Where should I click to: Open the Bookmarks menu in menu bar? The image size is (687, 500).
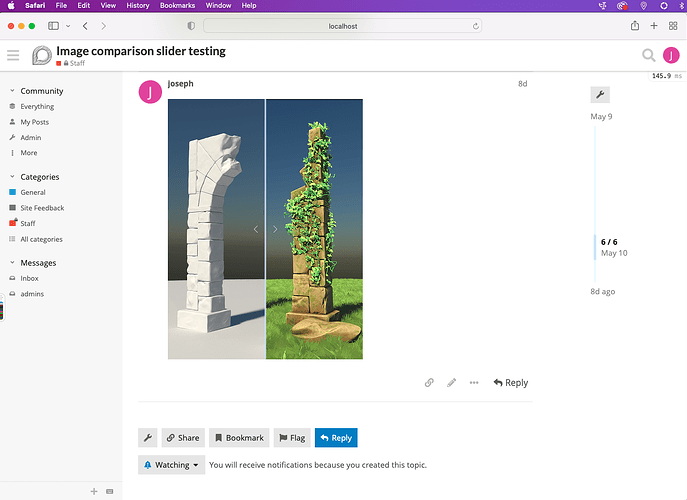click(x=177, y=6)
